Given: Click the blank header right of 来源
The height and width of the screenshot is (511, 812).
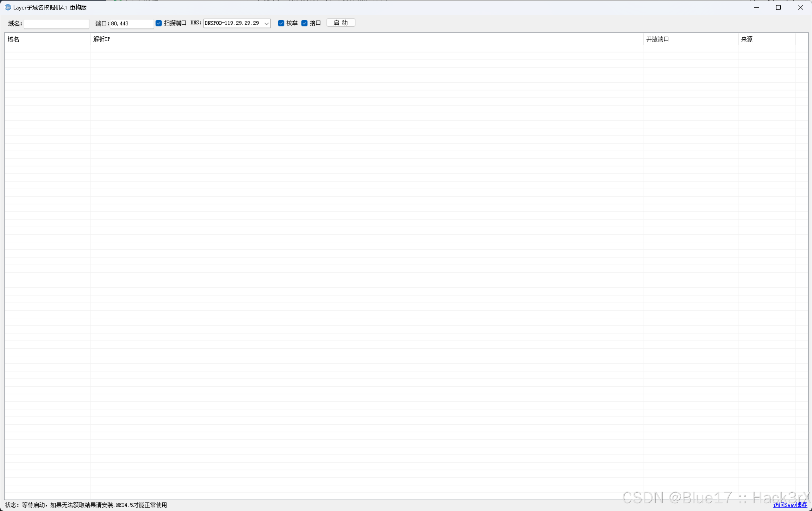Looking at the screenshot, I should click(802, 40).
